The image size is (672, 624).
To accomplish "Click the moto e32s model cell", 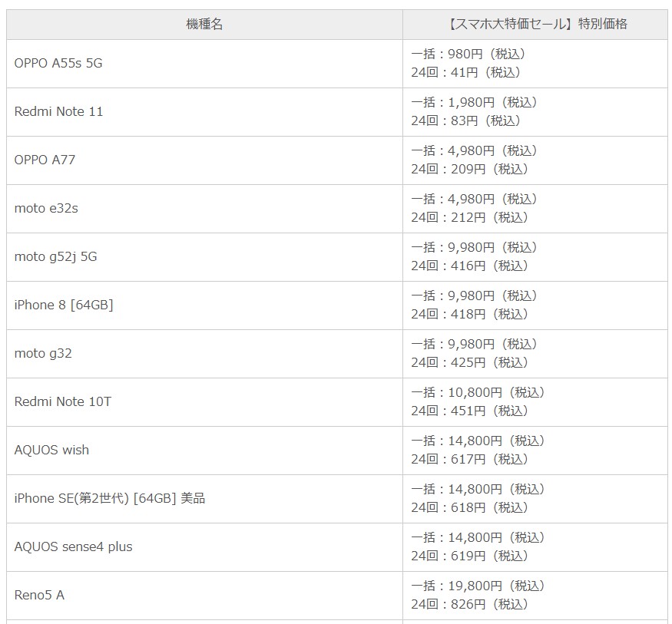I will pyautogui.click(x=46, y=208).
